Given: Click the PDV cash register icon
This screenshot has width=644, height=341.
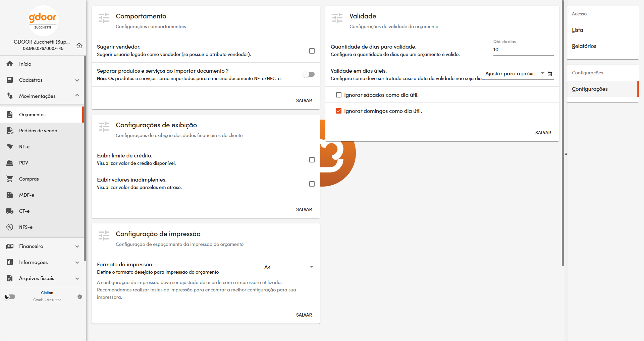Looking at the screenshot, I should (x=10, y=163).
